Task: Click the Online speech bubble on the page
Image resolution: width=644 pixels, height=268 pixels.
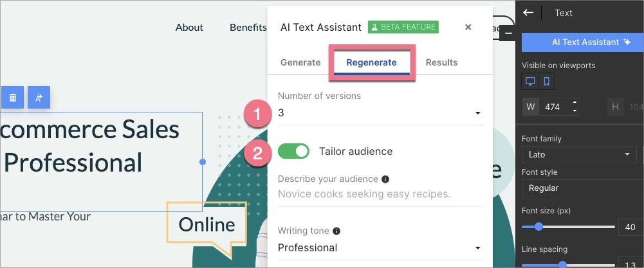Action: (x=207, y=224)
